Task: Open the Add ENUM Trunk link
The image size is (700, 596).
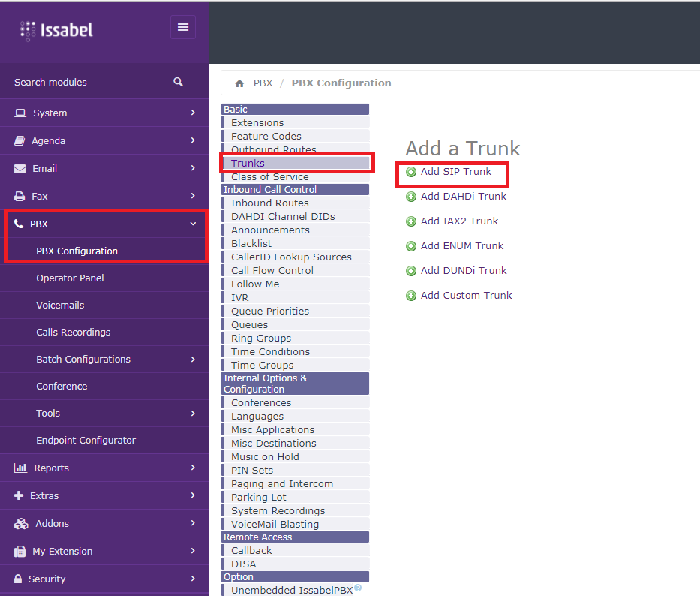Action: click(x=462, y=246)
